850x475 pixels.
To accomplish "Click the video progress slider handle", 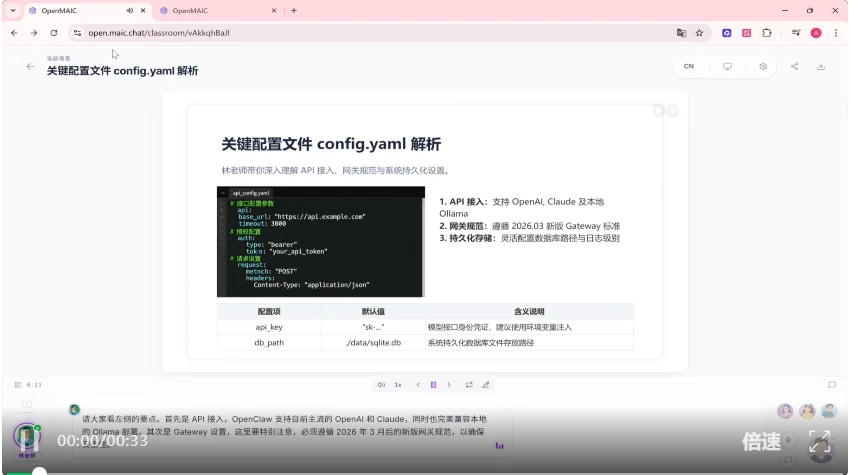I will 39,472.
